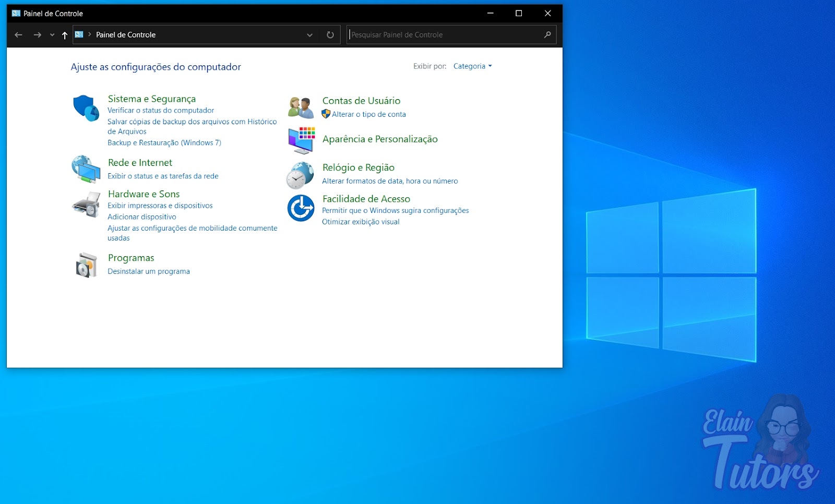The image size is (835, 504).
Task: Open Relógio e Região category
Action: pos(359,167)
